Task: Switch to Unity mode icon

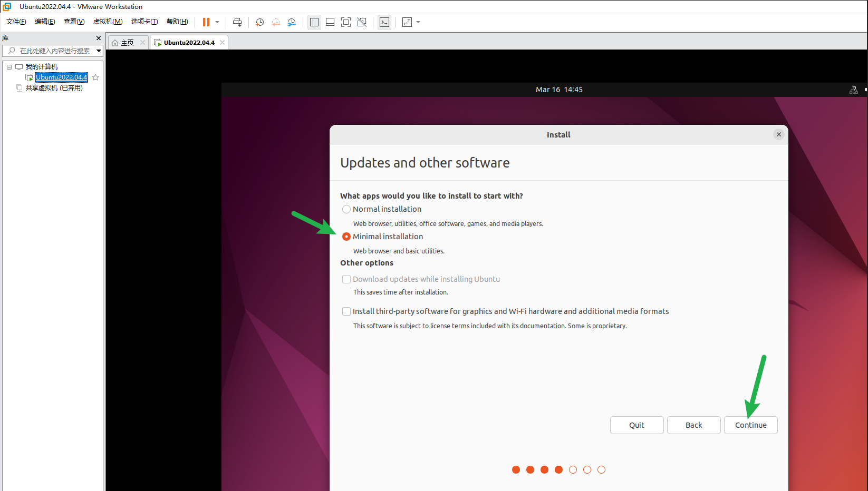Action: point(362,22)
